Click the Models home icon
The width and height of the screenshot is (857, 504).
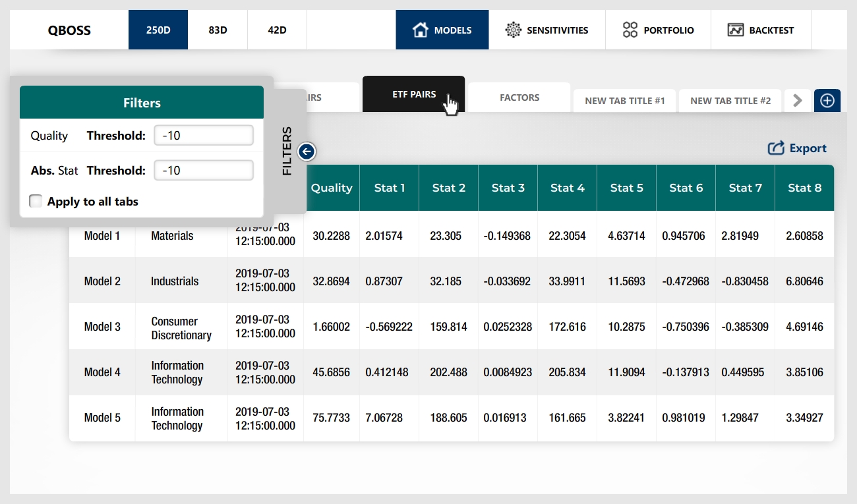420,30
